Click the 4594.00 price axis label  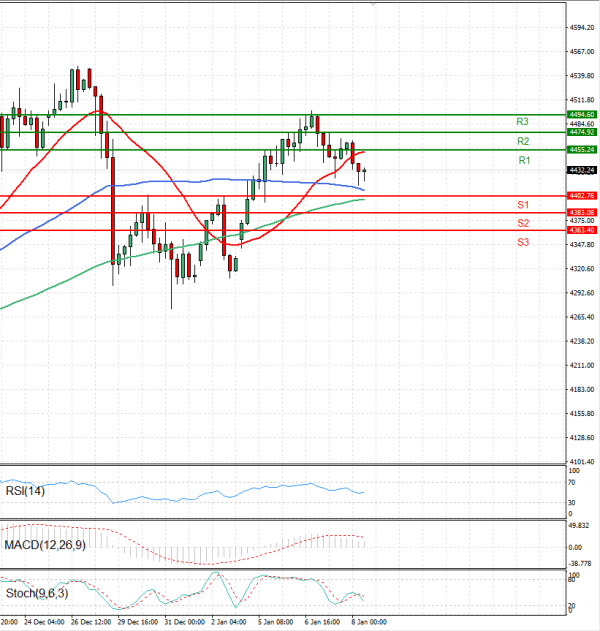[581, 27]
